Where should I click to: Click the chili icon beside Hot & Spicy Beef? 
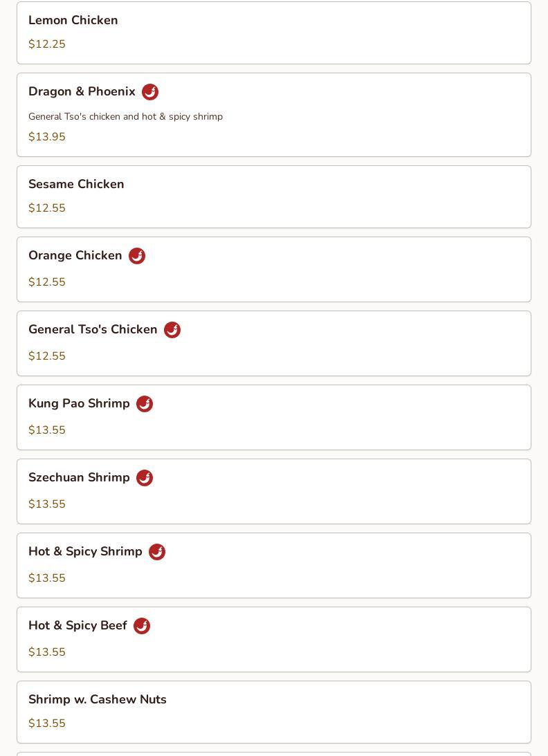tap(142, 626)
